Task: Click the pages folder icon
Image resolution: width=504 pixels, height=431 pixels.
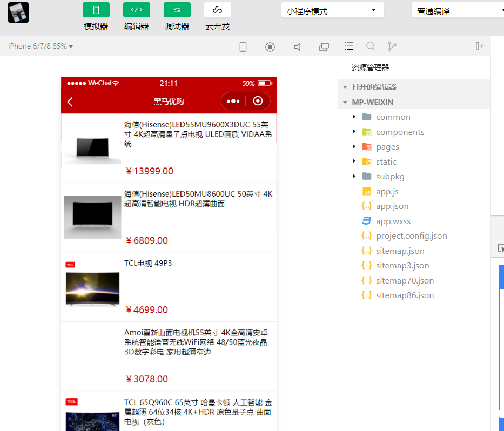Action: [x=367, y=147]
